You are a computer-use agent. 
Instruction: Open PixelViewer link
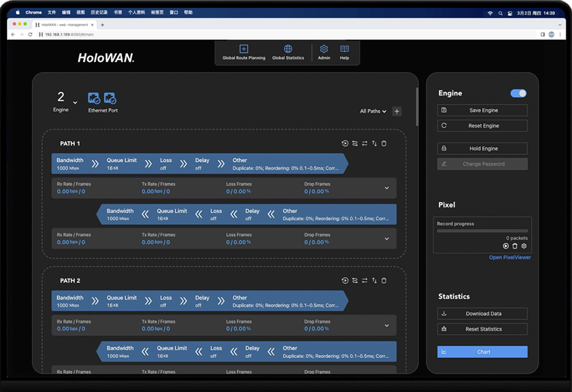coord(510,257)
